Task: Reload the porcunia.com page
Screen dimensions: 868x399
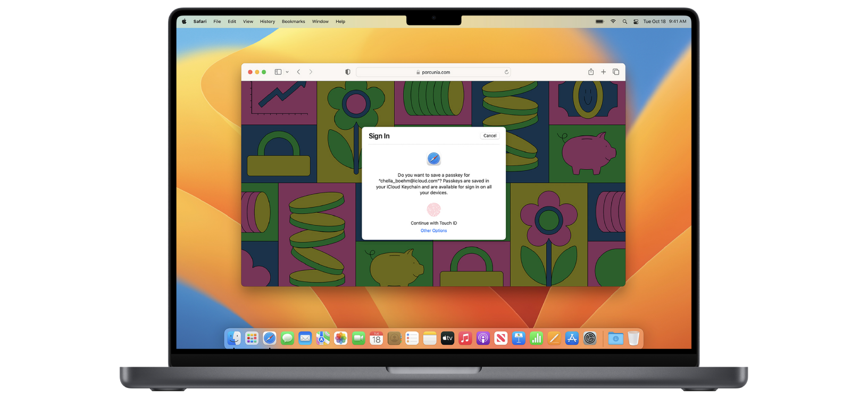Action: tap(506, 72)
